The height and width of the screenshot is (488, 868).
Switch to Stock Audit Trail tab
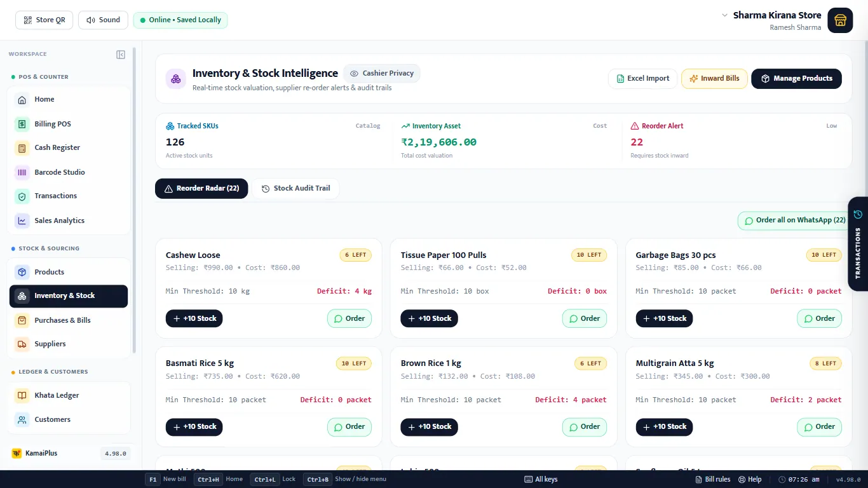[x=295, y=189]
